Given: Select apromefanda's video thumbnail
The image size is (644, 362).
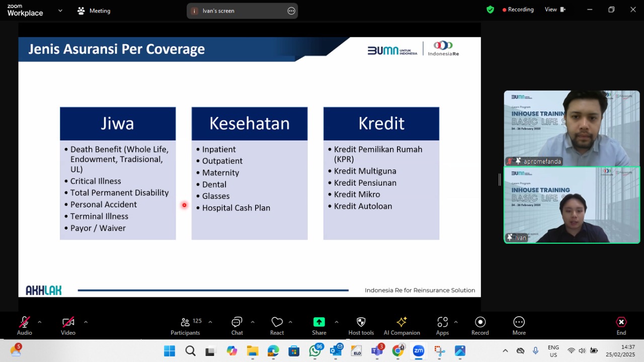Looking at the screenshot, I should tap(572, 128).
